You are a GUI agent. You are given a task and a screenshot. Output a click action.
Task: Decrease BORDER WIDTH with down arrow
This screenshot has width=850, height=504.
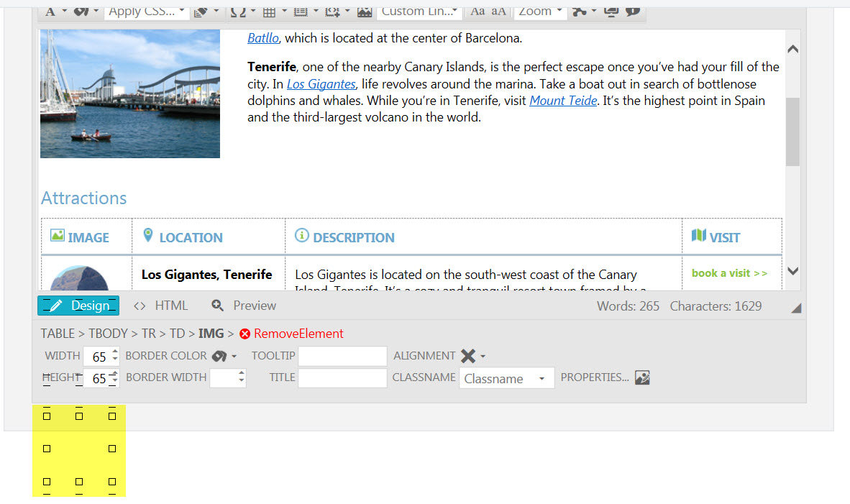coord(242,382)
